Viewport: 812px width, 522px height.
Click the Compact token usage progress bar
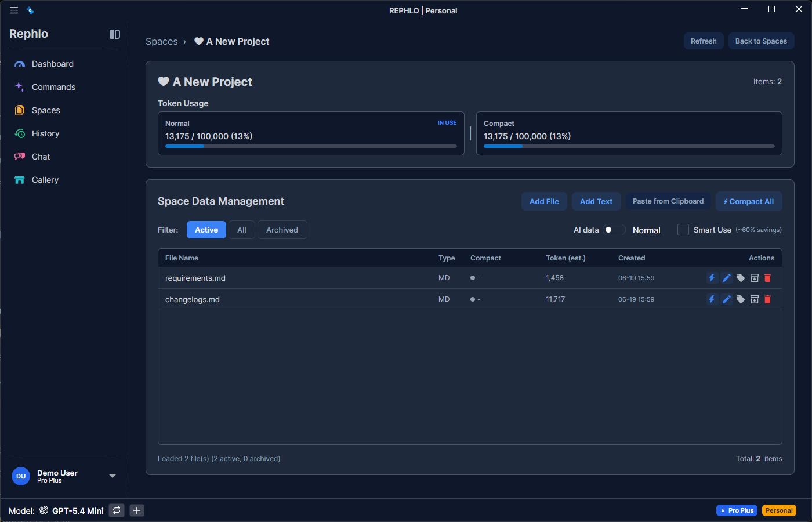(629, 146)
